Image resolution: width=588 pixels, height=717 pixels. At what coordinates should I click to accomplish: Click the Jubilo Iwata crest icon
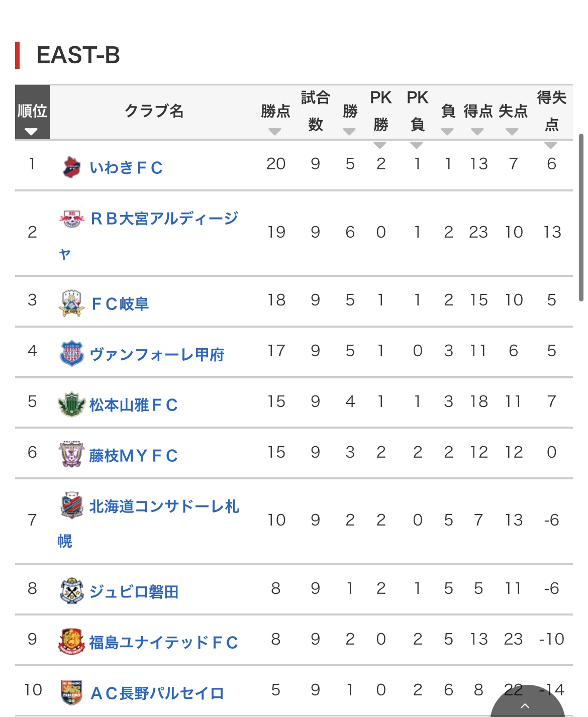point(71,591)
